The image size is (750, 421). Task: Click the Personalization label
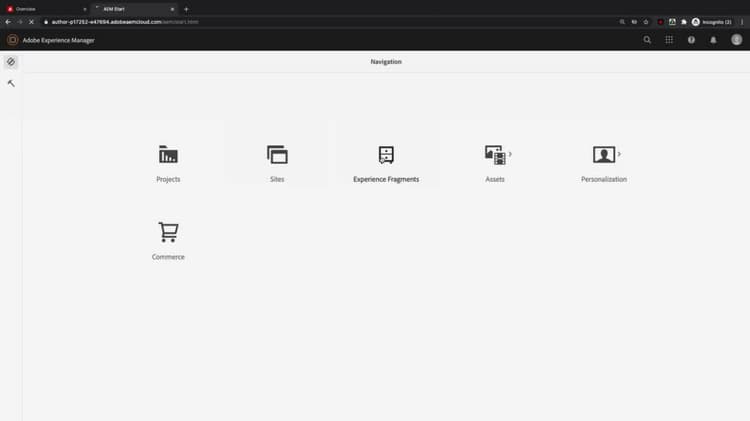(604, 179)
